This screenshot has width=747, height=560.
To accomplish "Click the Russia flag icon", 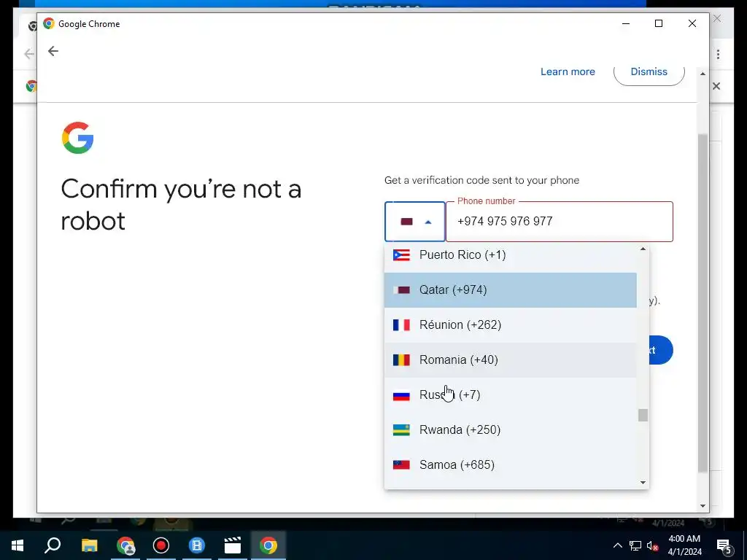I will click(x=401, y=395).
